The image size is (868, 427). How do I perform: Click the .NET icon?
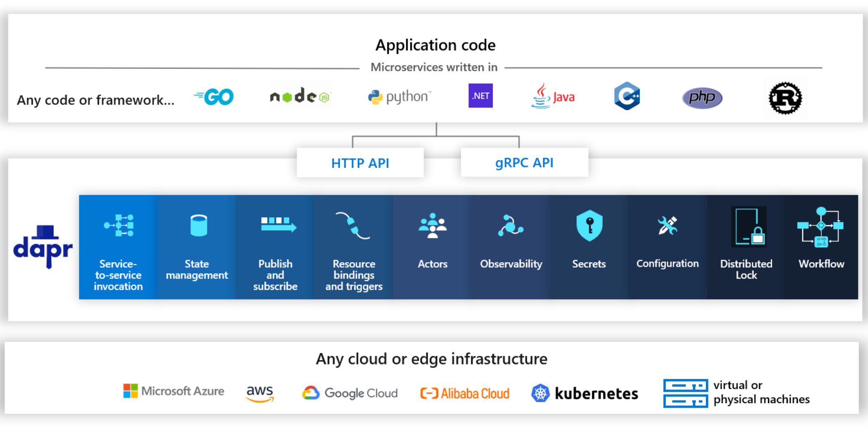[x=480, y=96]
